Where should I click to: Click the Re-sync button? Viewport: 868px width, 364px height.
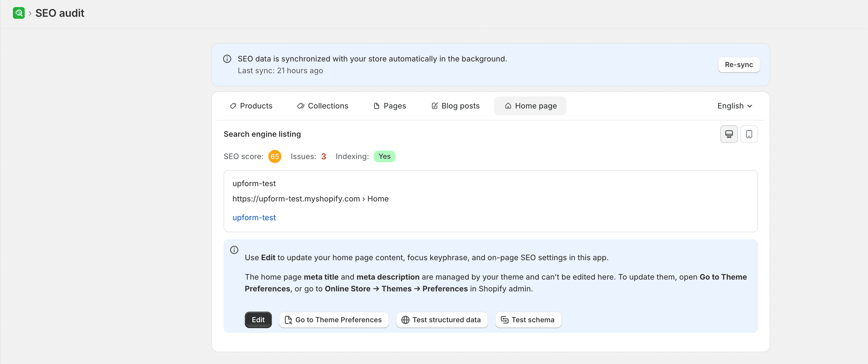[x=739, y=65]
